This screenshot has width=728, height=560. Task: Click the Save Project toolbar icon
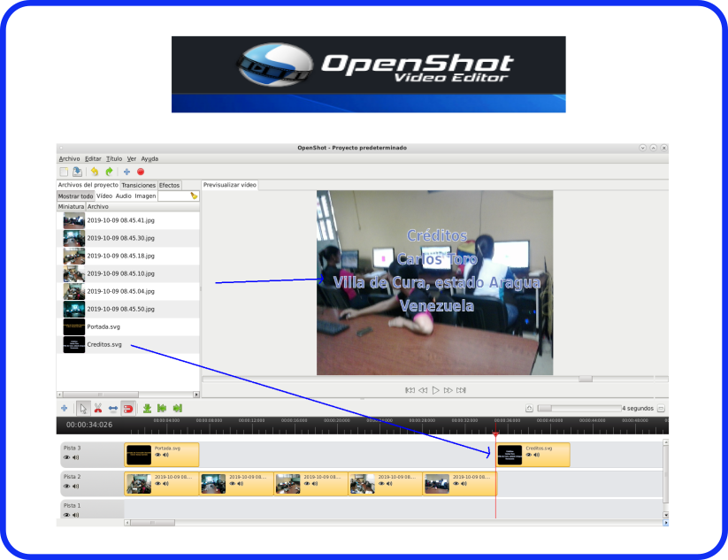tap(78, 172)
